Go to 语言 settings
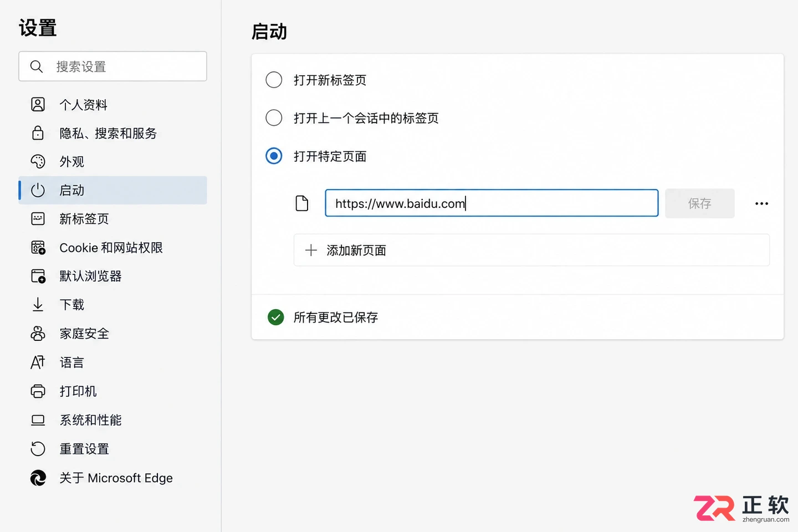Image resolution: width=798 pixels, height=532 pixels. 112,362
